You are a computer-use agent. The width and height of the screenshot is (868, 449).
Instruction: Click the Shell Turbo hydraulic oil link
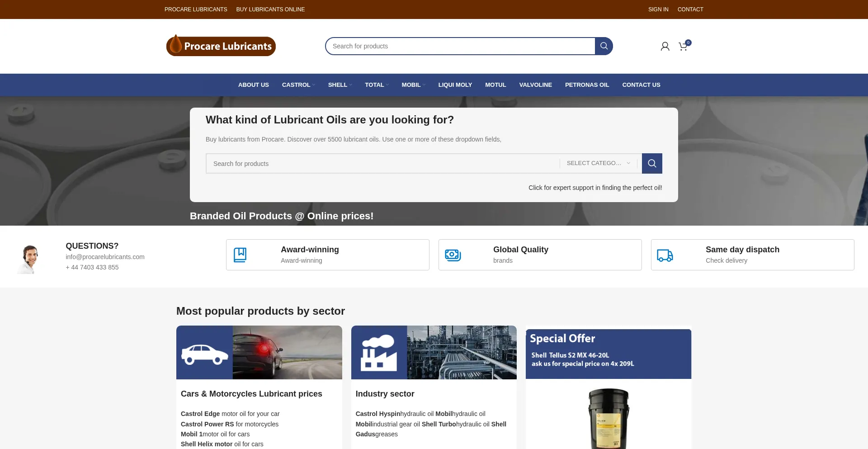pos(456,424)
